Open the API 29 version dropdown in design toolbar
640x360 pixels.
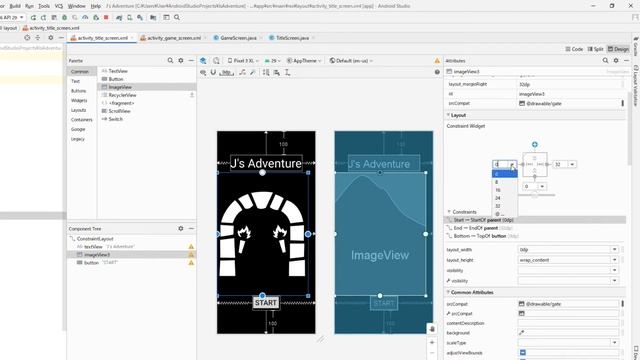click(x=273, y=60)
